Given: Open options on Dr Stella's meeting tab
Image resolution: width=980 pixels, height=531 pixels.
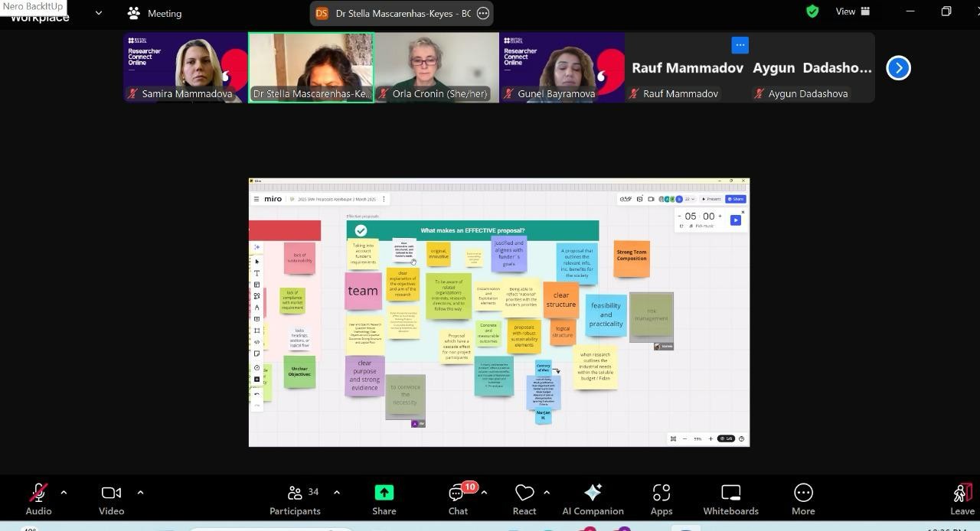Looking at the screenshot, I should [x=483, y=13].
